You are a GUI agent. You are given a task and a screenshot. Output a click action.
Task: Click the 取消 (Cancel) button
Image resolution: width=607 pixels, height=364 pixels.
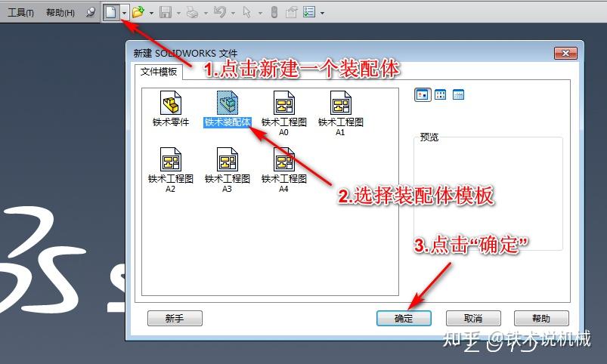coord(473,319)
